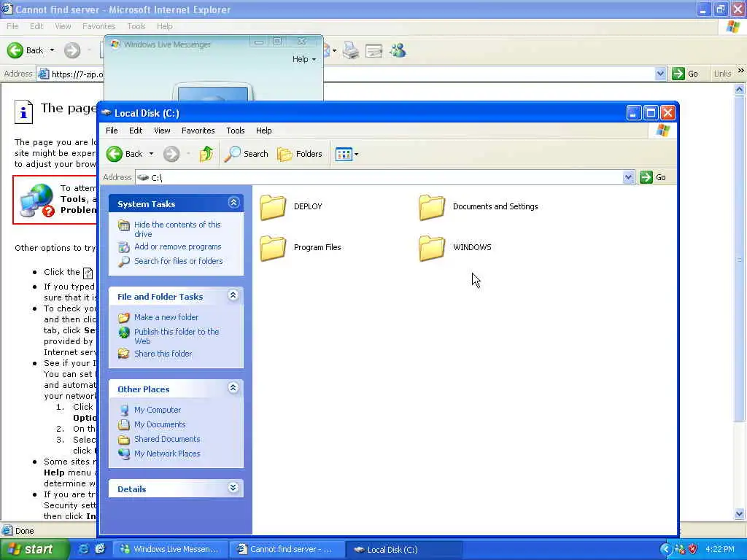Viewport: 747px width, 560px height.
Task: Click Publish this folder to the Web
Action: click(x=177, y=336)
